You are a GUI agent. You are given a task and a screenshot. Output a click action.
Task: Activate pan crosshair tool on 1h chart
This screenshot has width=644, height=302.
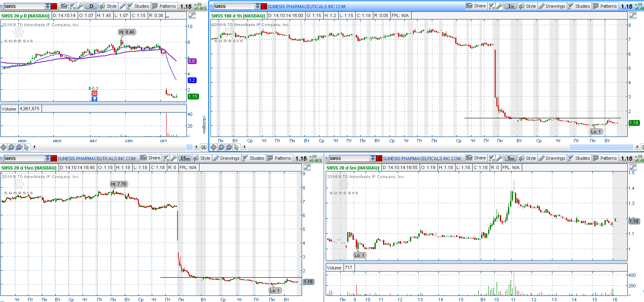pyautogui.click(x=213, y=147)
